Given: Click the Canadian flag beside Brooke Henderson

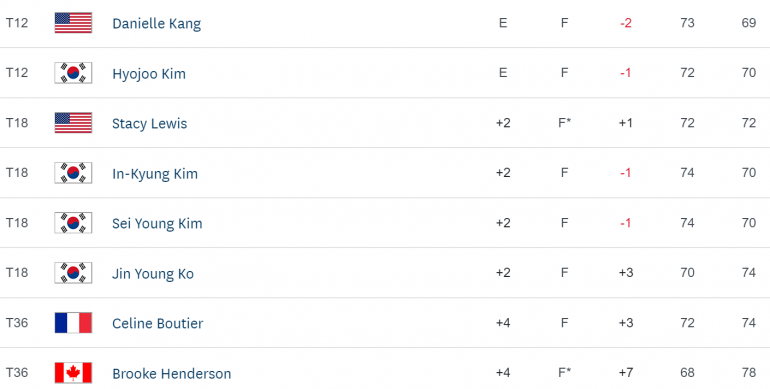Looking at the screenshot, I should [73, 373].
